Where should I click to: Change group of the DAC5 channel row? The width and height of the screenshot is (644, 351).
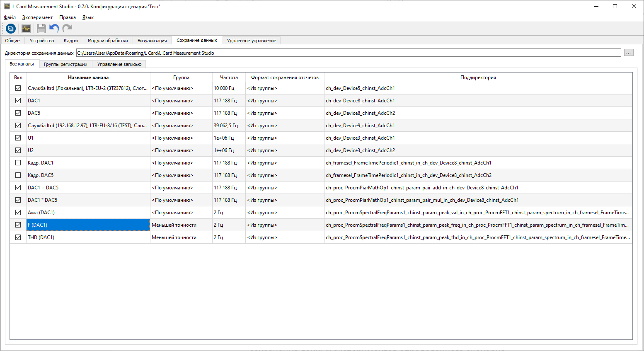point(181,113)
